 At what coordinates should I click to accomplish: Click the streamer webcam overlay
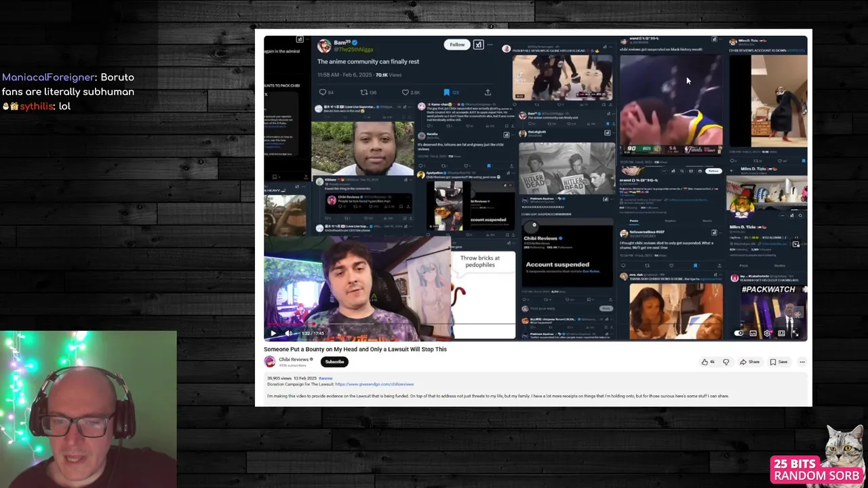(88, 409)
